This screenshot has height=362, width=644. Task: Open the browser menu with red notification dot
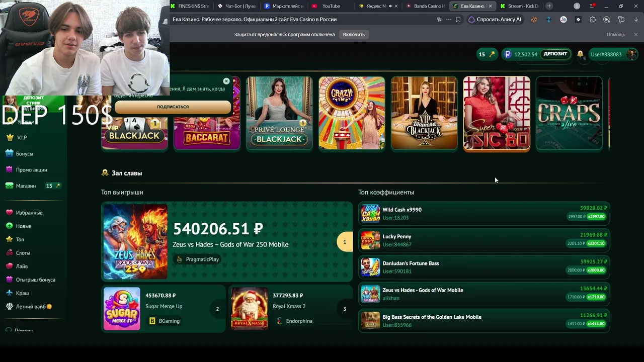593,6
